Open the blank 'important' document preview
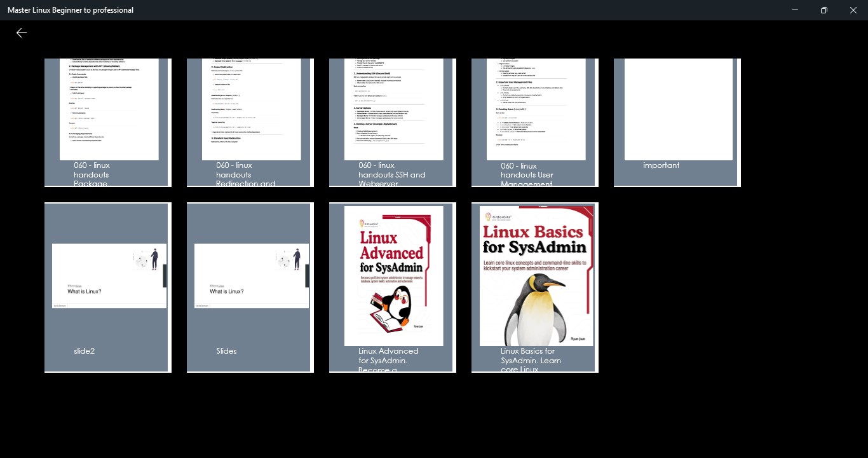 678,108
